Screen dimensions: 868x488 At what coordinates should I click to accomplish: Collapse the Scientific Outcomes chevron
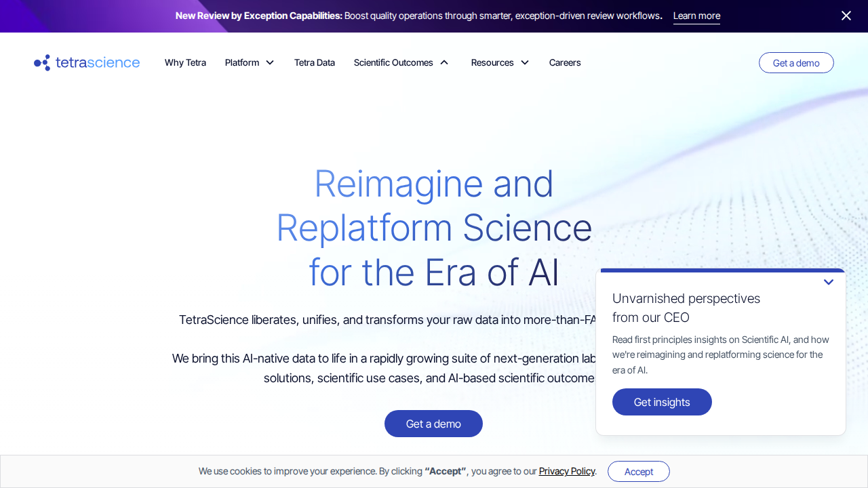coord(444,63)
